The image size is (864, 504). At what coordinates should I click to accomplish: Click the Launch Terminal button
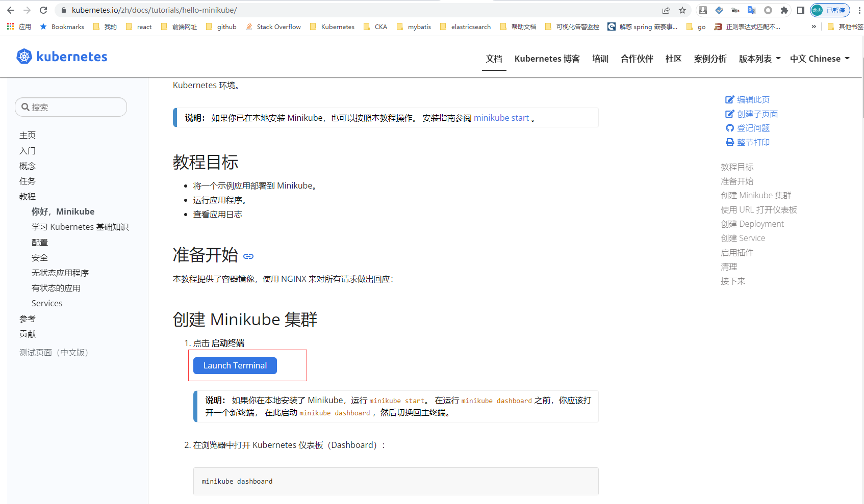tap(235, 365)
